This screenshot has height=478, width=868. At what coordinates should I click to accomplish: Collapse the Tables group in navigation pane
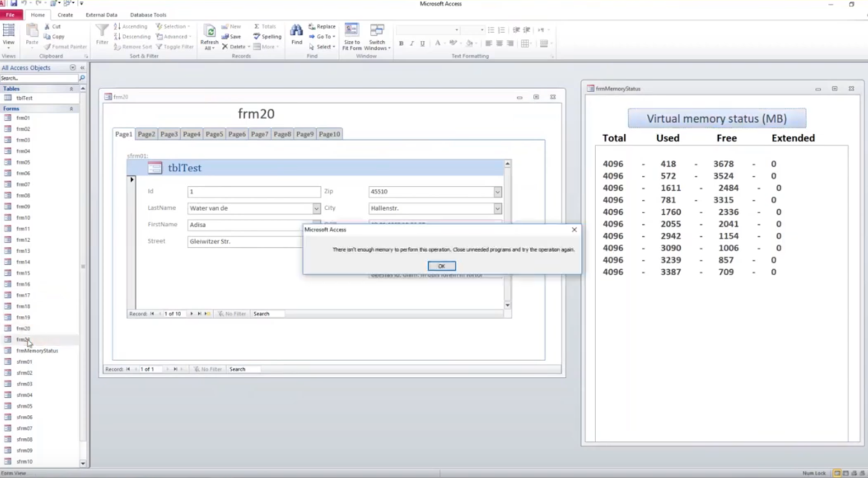coord(71,88)
